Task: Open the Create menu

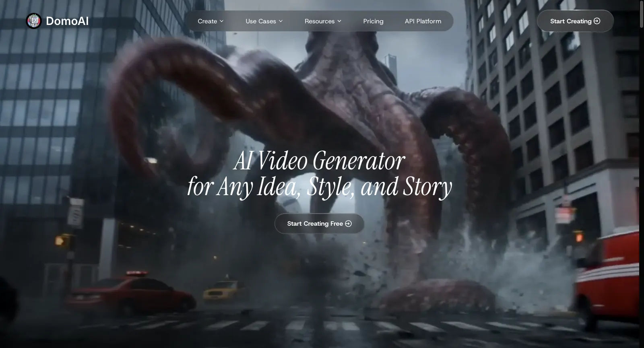Action: (211, 21)
